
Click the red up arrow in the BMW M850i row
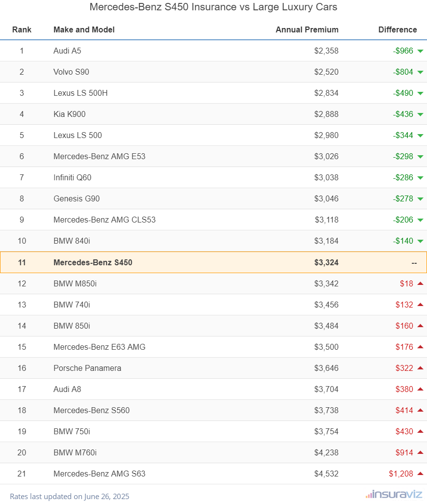(x=420, y=283)
